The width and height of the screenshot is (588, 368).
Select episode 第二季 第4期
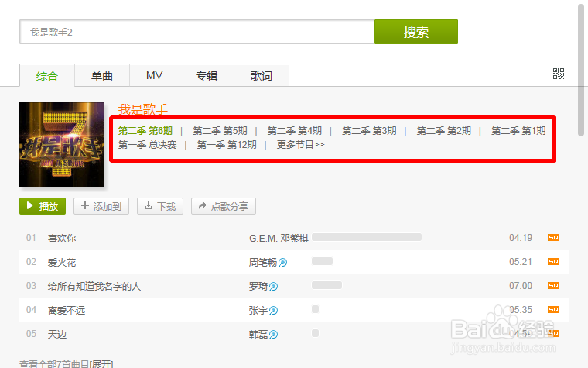(294, 131)
